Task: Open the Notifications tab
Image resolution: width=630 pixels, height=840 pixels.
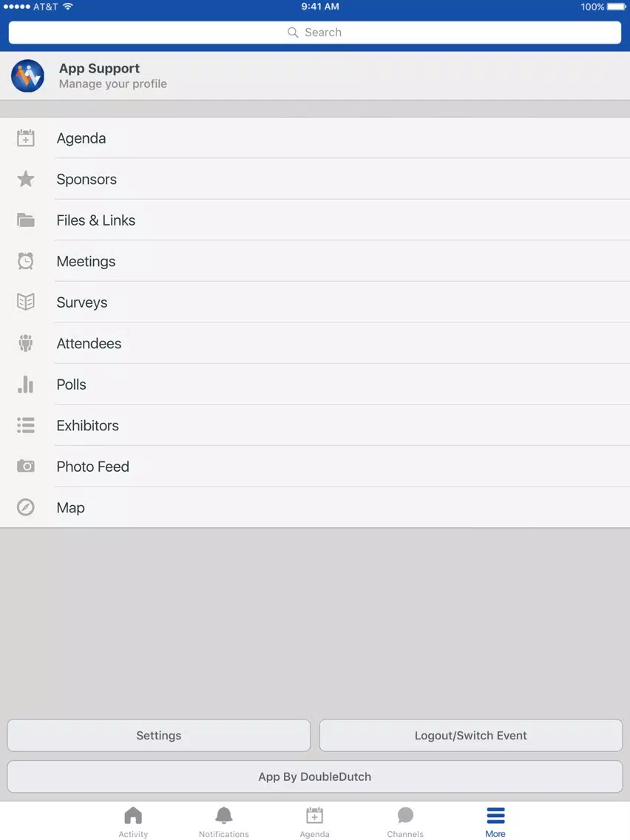Action: 224,822
